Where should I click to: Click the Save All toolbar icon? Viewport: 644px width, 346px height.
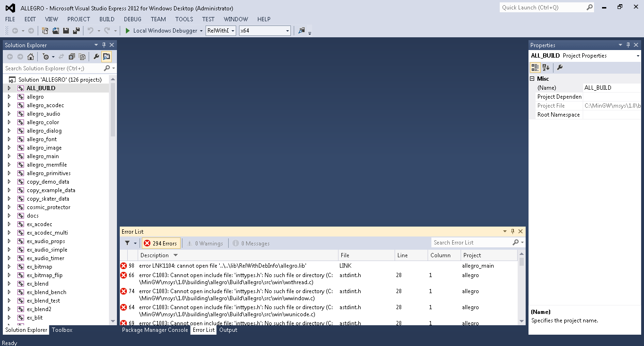pos(76,31)
